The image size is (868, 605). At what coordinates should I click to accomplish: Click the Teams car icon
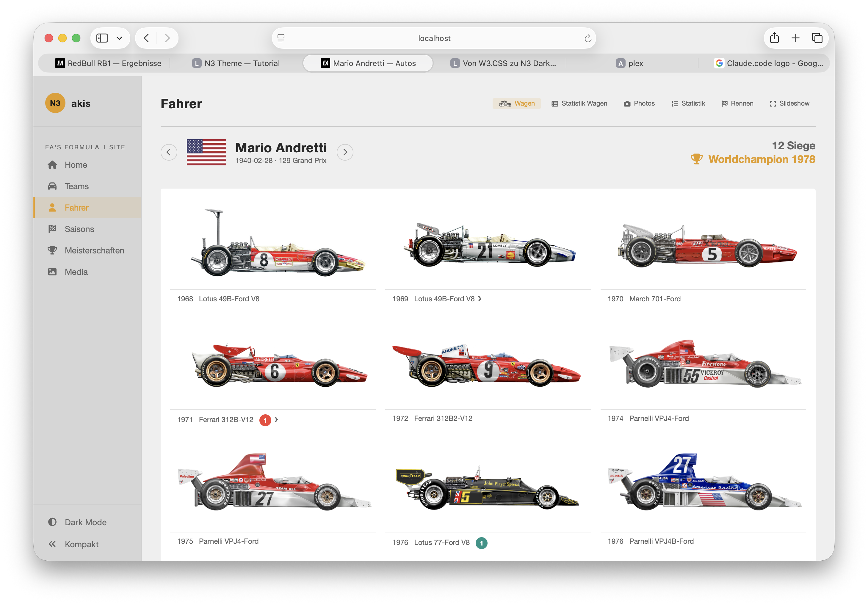pyautogui.click(x=52, y=186)
